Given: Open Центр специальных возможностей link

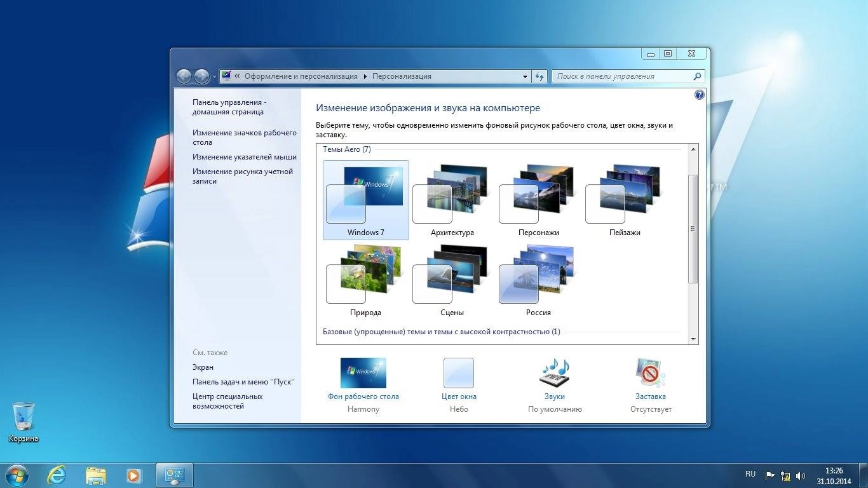Looking at the screenshot, I should point(227,401).
